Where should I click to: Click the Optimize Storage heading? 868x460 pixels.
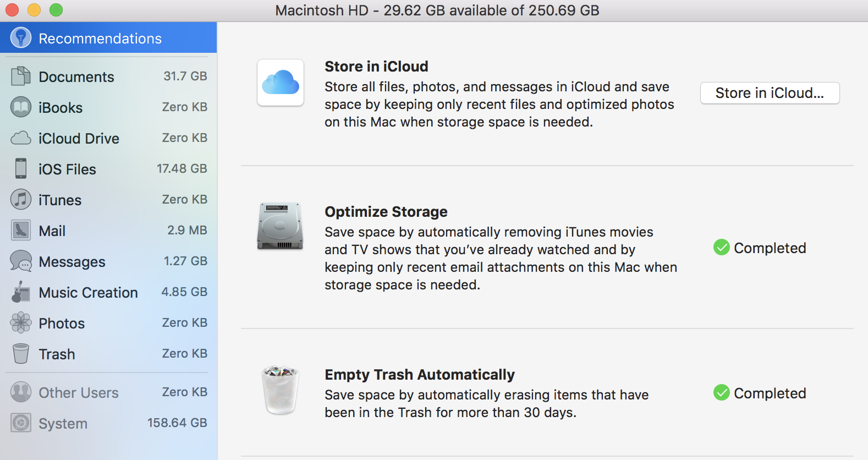click(386, 212)
